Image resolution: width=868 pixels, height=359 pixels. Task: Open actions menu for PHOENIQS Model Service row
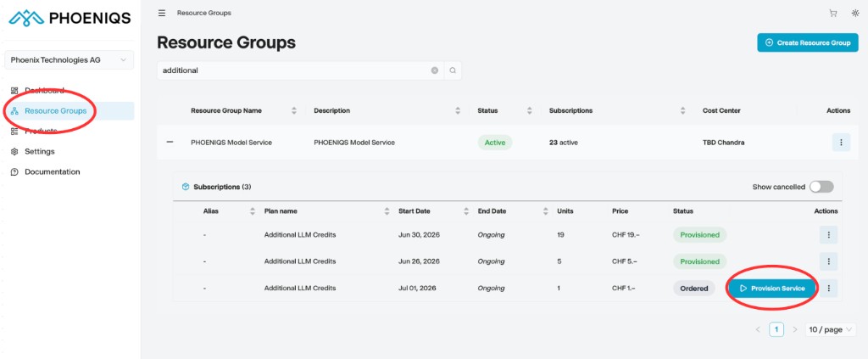tap(841, 143)
